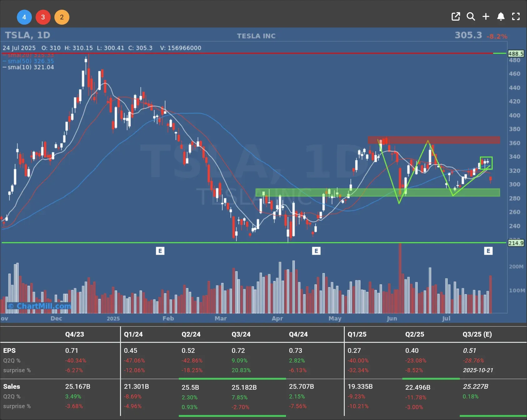Click the Q1/25 column header
The height and width of the screenshot is (420, 527).
(357, 334)
